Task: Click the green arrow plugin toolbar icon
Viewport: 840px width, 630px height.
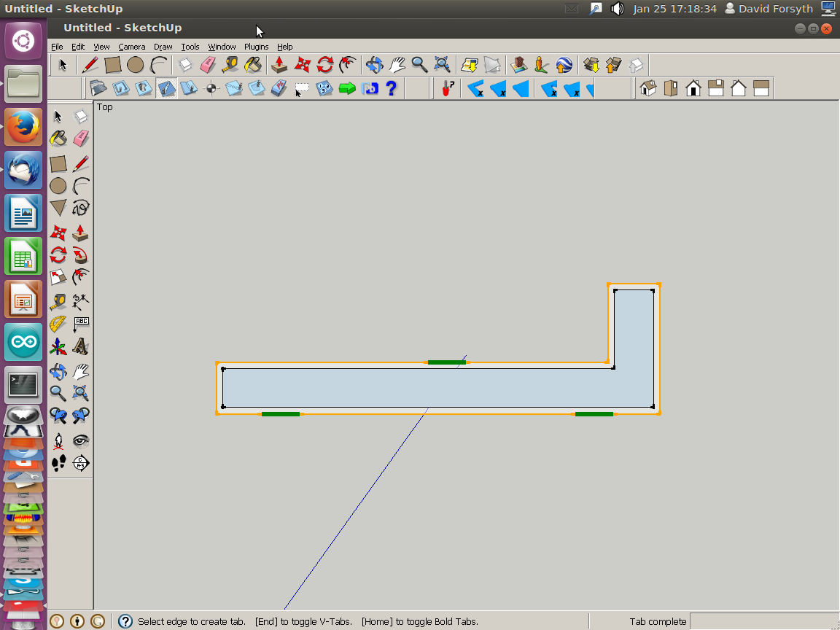Action: coord(347,89)
